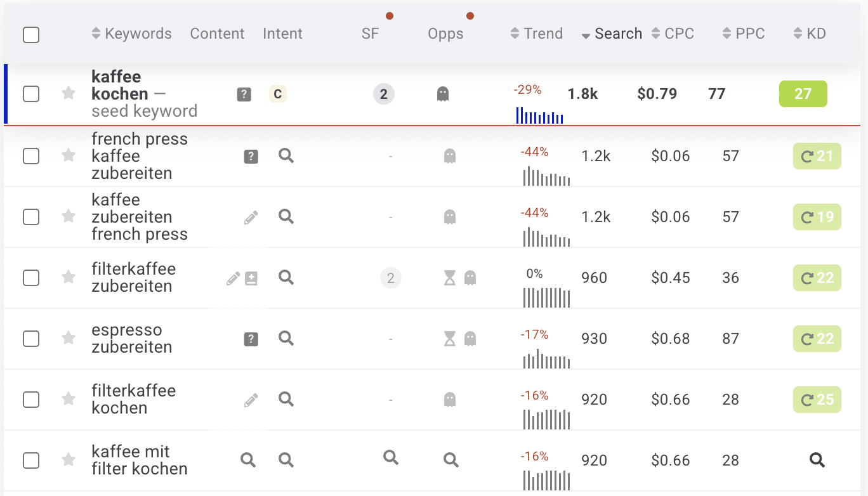Sort by Search volume column
This screenshot has width=868, height=496.
612,34
